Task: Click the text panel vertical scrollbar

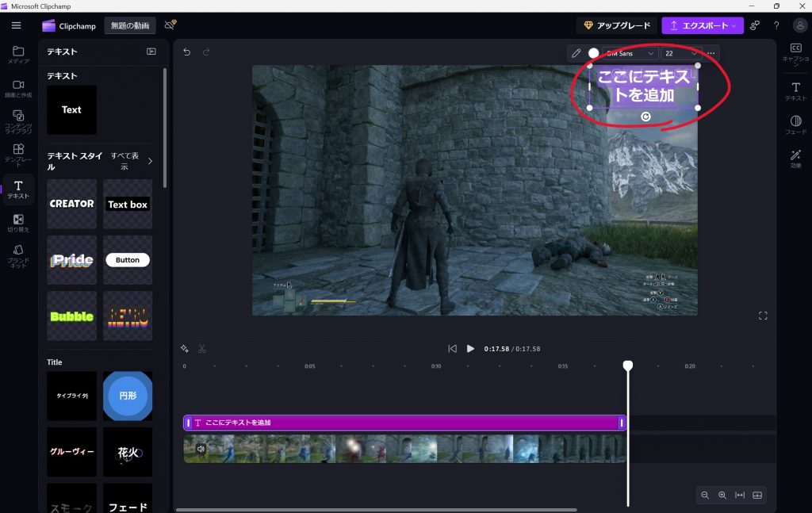Action: coord(165,128)
